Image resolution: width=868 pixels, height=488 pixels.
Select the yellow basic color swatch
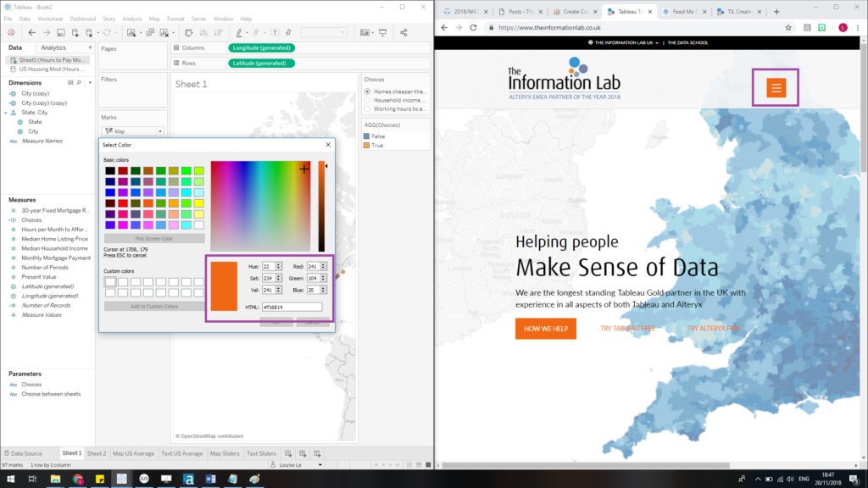click(x=198, y=203)
